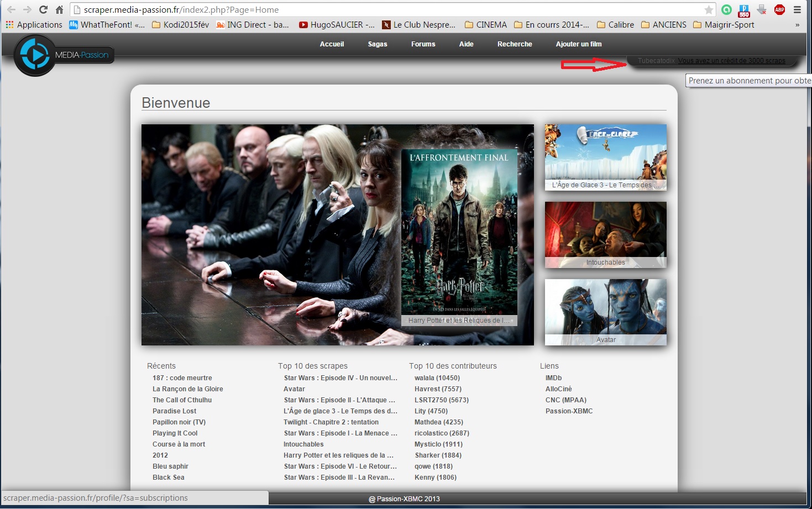The image size is (812, 509).
Task: Open the Recherche menu item
Action: (515, 44)
